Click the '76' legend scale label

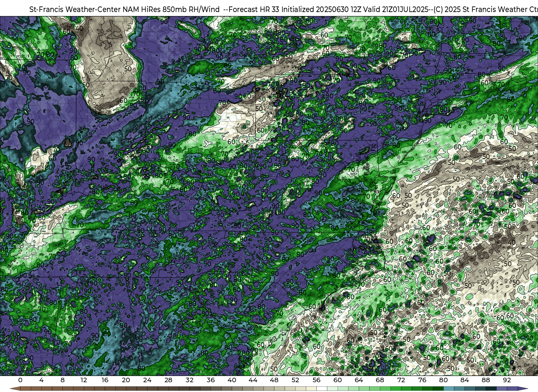[422, 380]
